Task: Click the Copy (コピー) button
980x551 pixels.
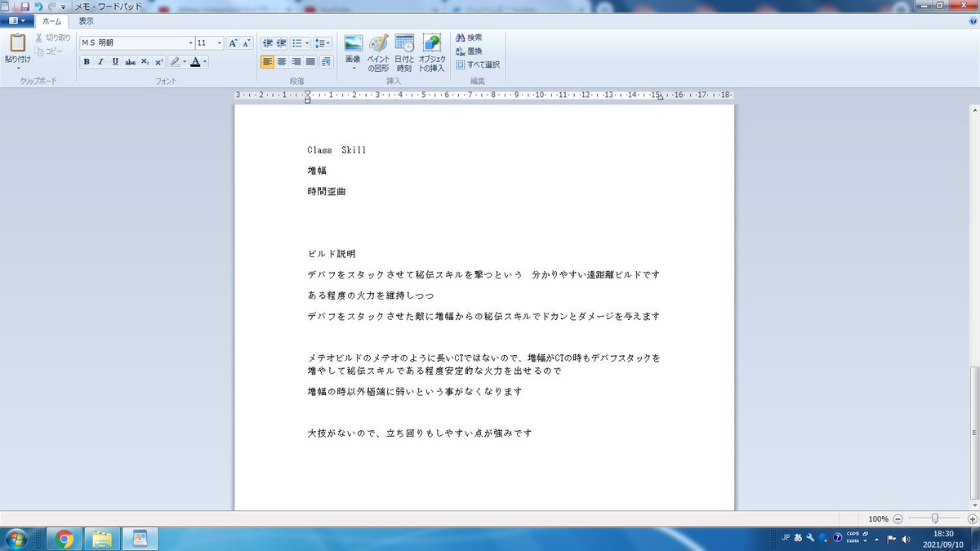Action: (x=49, y=51)
